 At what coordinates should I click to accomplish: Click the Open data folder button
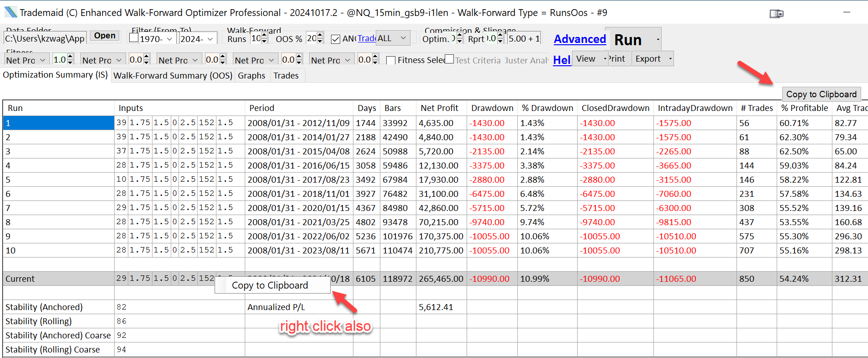coord(105,36)
